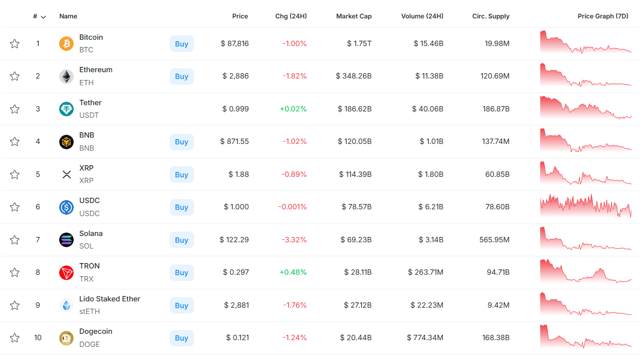Click the Tether logo icon
644x360 pixels.
coord(66,109)
